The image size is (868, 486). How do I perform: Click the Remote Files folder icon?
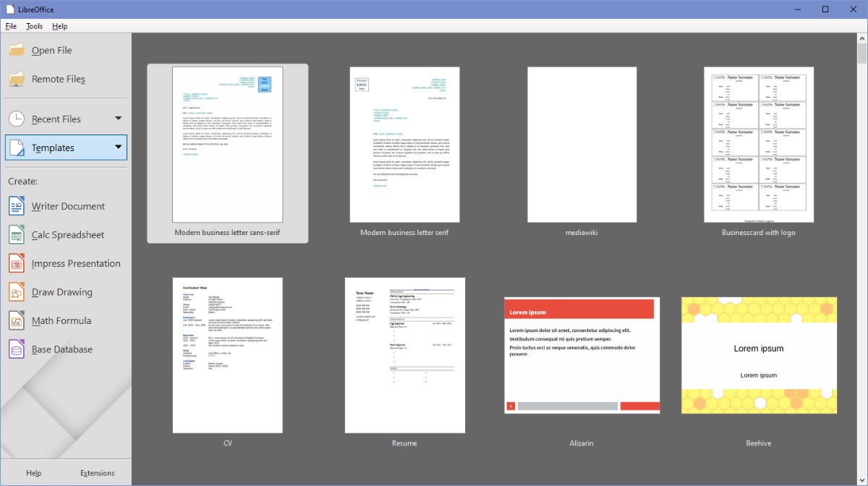17,79
